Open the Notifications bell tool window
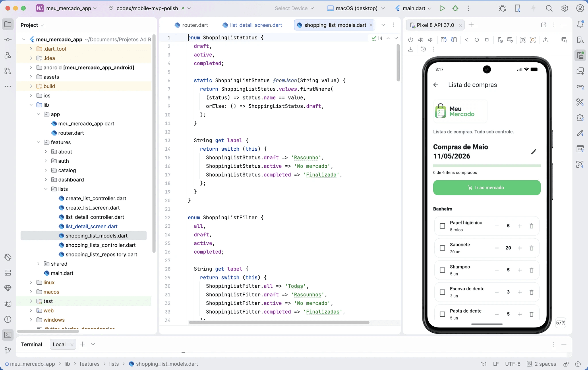The image size is (588, 370). (580, 24)
